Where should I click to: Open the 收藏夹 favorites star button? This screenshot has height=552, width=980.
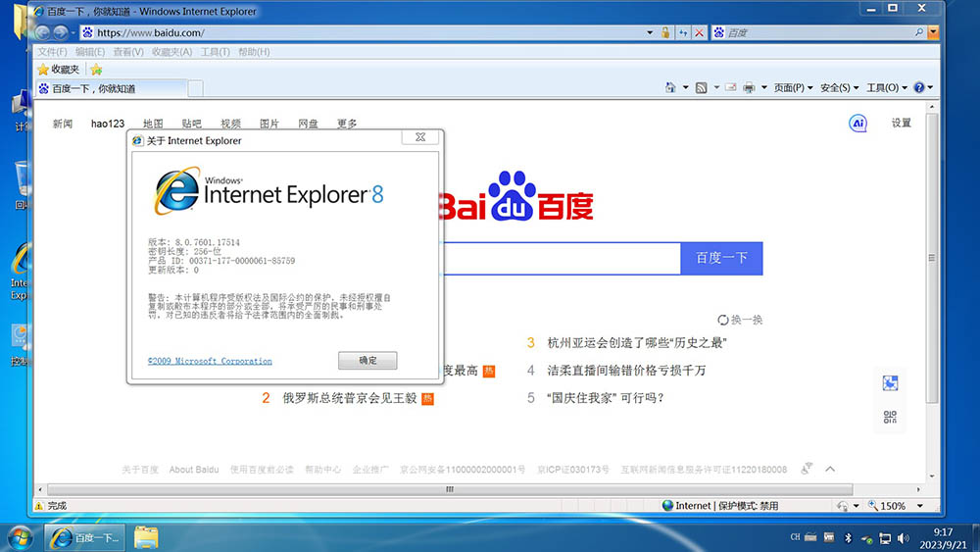(59, 70)
